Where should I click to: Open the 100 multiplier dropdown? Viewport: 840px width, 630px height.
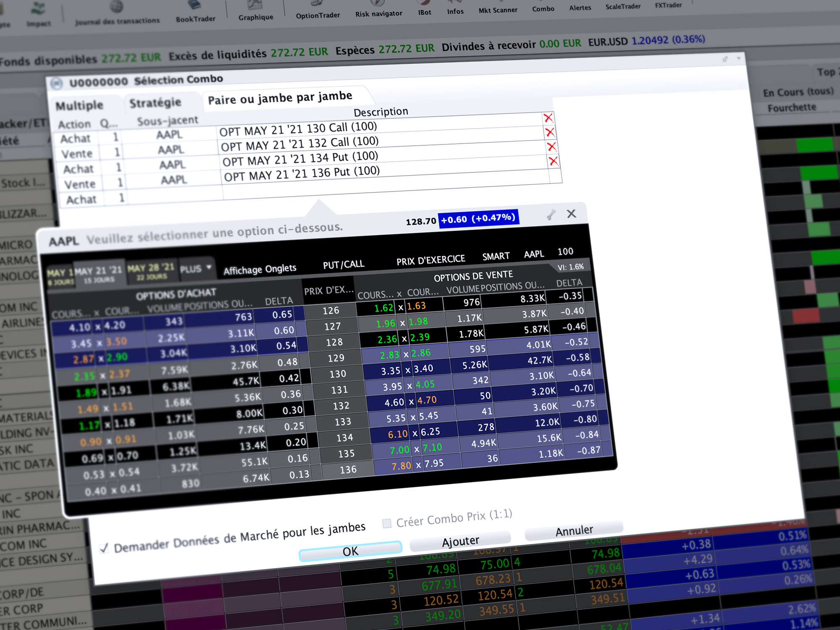(x=565, y=252)
